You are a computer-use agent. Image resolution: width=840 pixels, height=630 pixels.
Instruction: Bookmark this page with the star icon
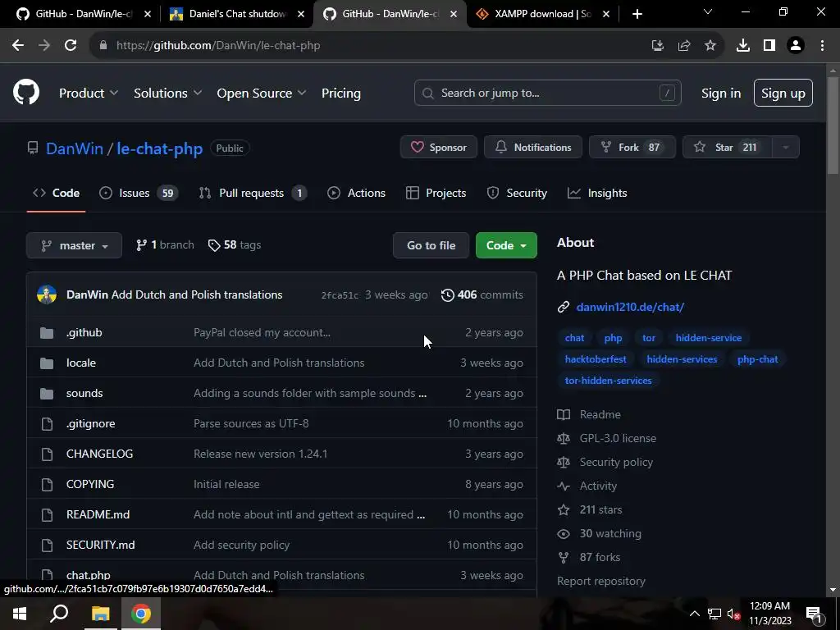pos(710,46)
